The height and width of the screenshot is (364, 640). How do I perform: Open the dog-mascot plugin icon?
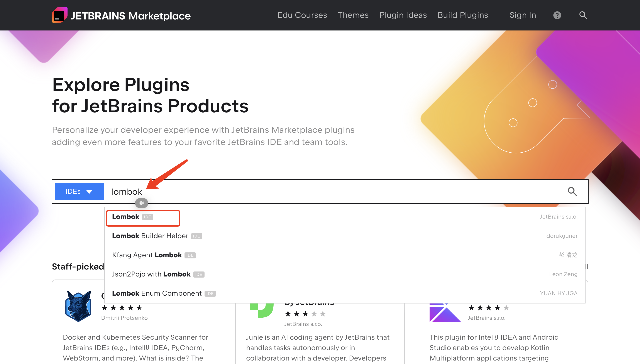(78, 306)
